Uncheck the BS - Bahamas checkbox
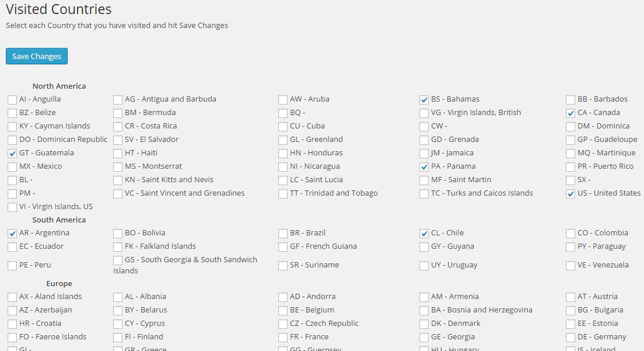The height and width of the screenshot is (351, 644). tap(424, 99)
